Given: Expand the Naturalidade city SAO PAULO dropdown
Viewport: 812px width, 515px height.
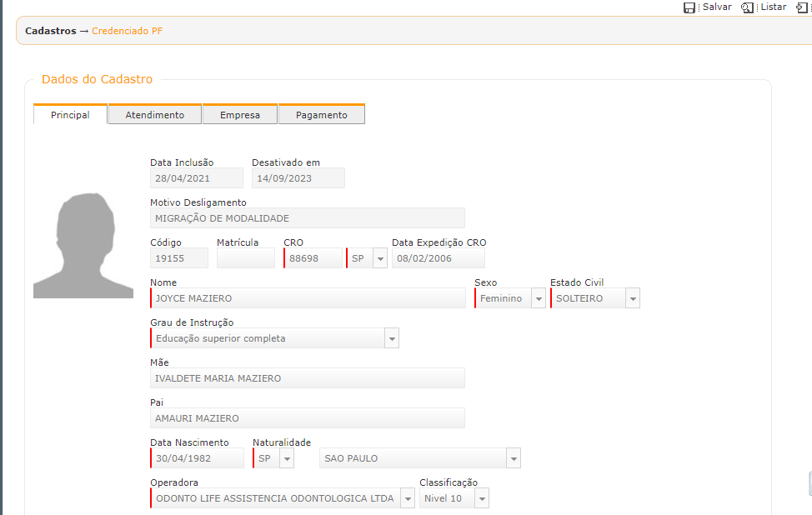Looking at the screenshot, I should (514, 459).
